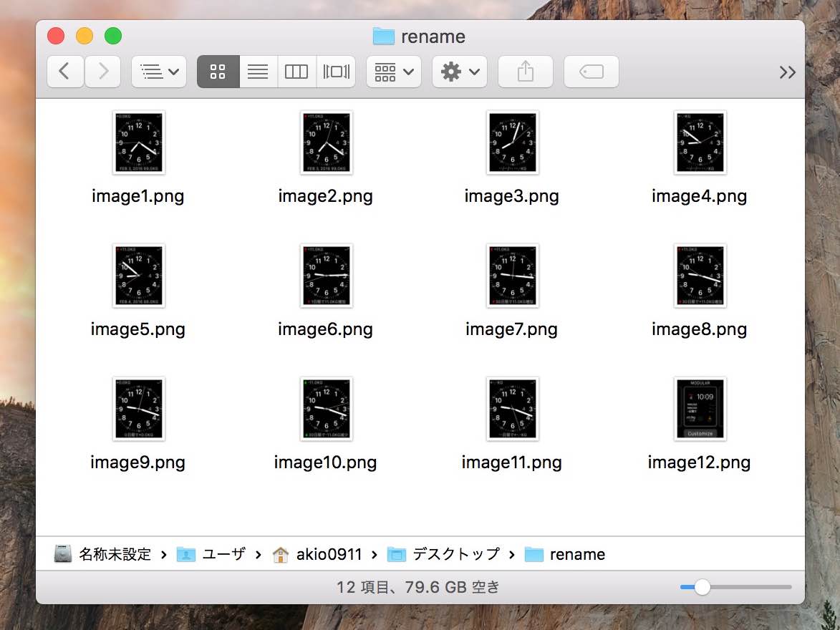Switch to list view
Image resolution: width=840 pixels, height=630 pixels.
pyautogui.click(x=258, y=72)
